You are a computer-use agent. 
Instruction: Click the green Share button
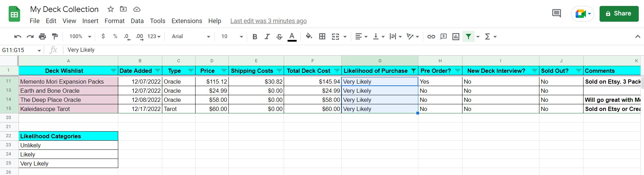(x=619, y=14)
